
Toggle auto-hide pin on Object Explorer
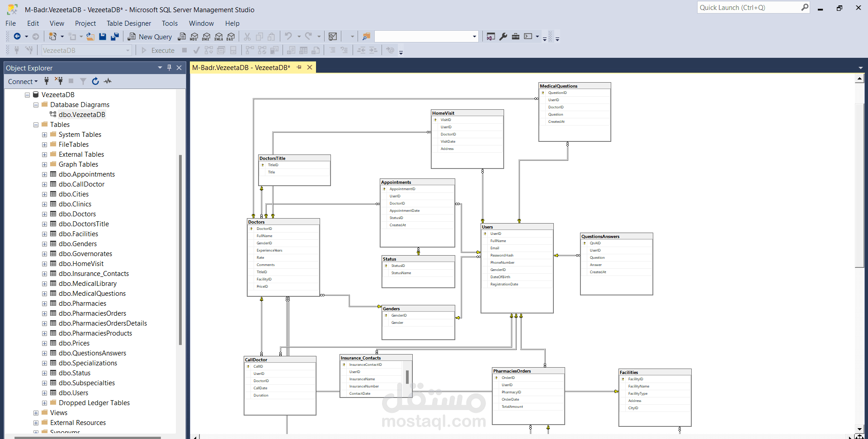click(x=170, y=68)
